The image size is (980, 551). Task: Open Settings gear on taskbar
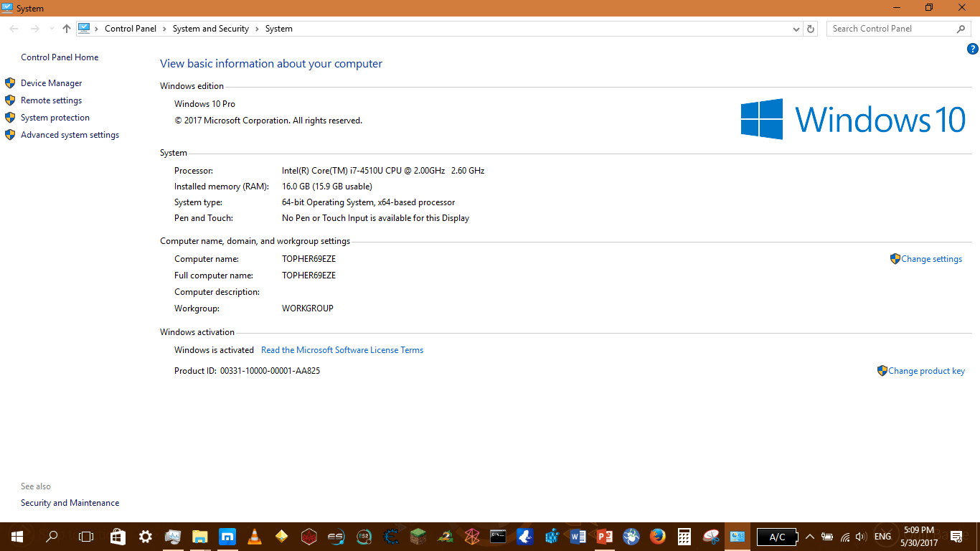[145, 537]
